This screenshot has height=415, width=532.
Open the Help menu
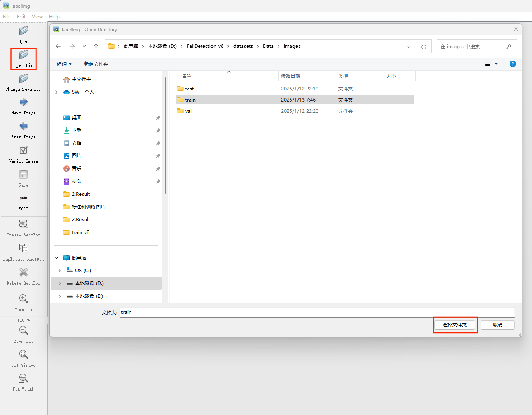54,17
